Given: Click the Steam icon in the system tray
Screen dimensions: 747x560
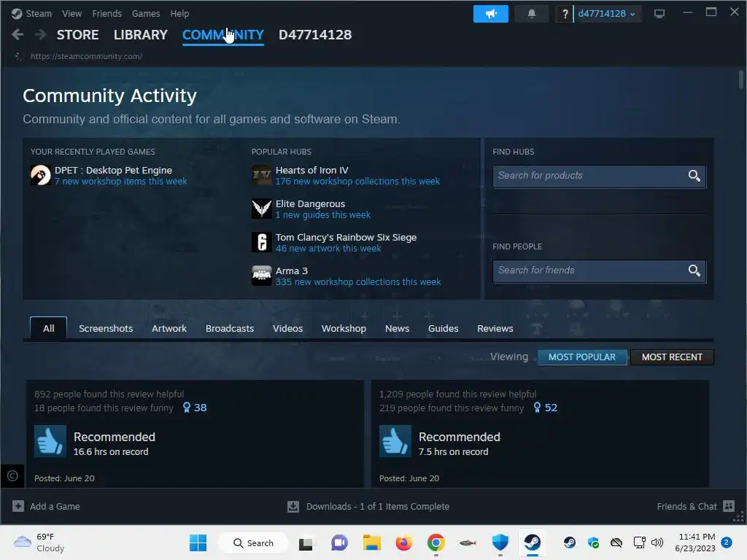Looking at the screenshot, I should click(x=570, y=542).
